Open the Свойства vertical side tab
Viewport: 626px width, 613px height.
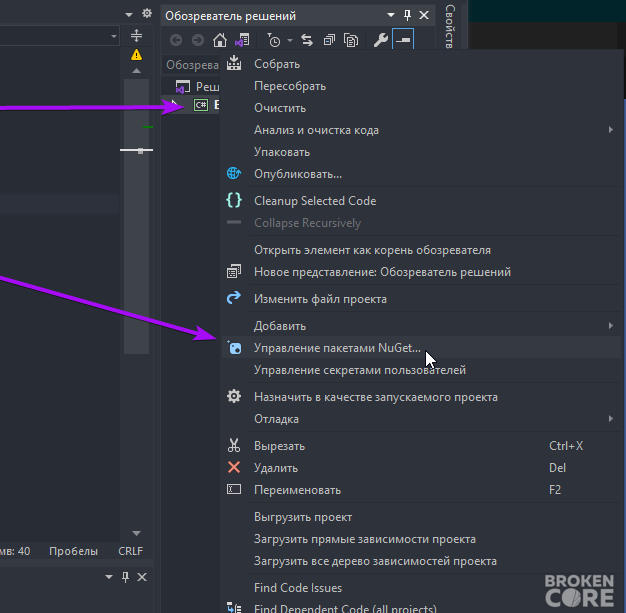coord(450,26)
